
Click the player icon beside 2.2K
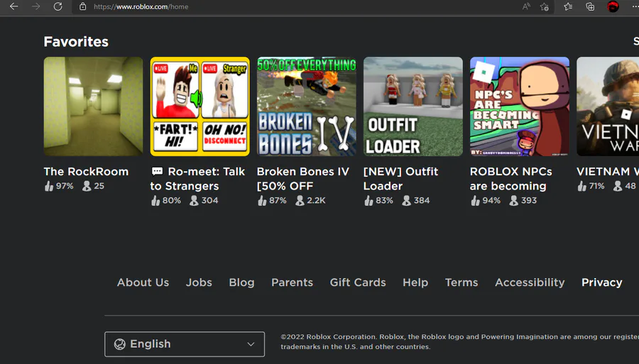point(300,200)
